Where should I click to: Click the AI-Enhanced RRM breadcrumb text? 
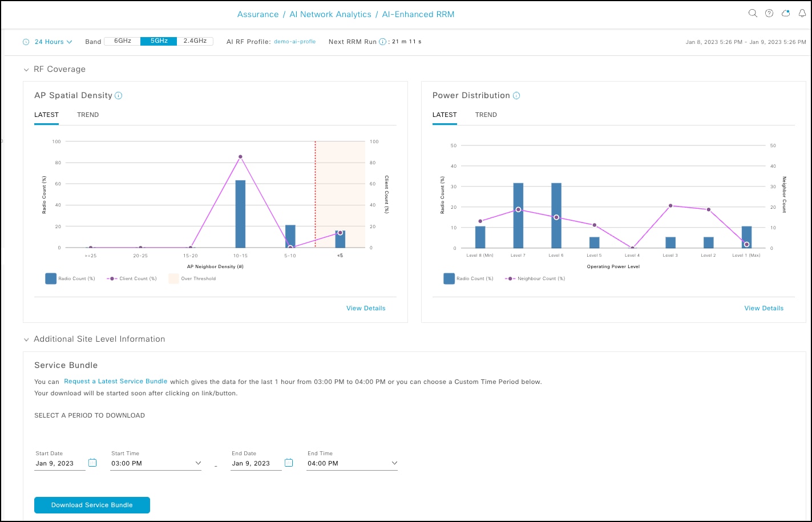click(x=418, y=14)
